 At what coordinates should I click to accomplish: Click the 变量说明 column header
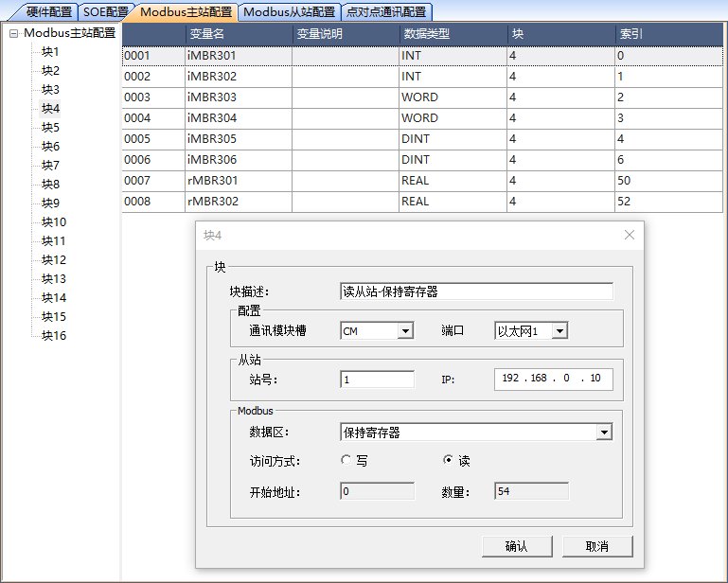tap(346, 33)
